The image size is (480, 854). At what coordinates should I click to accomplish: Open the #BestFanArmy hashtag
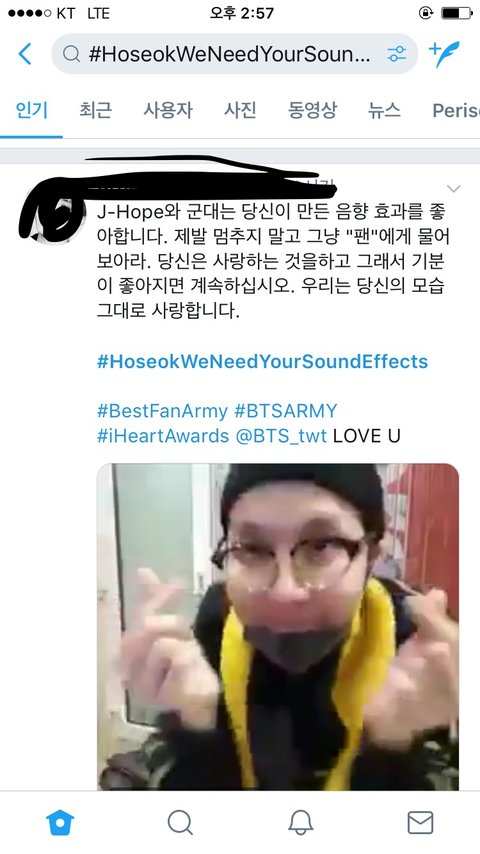[x=162, y=411]
